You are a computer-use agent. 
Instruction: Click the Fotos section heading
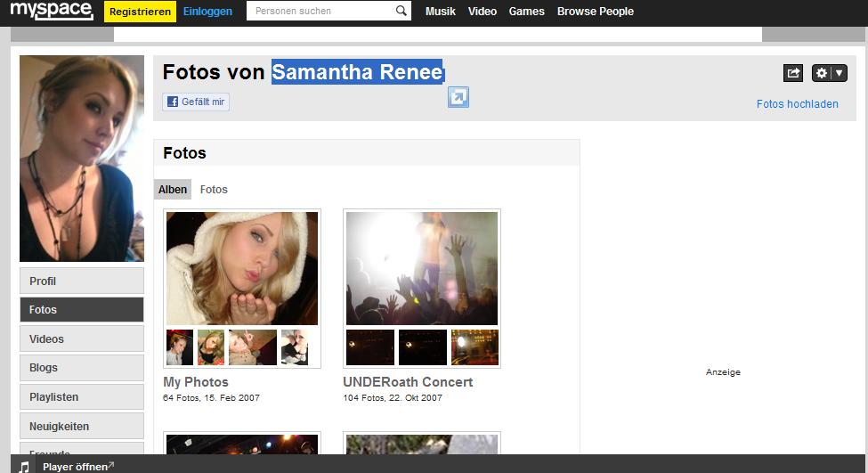click(x=184, y=153)
